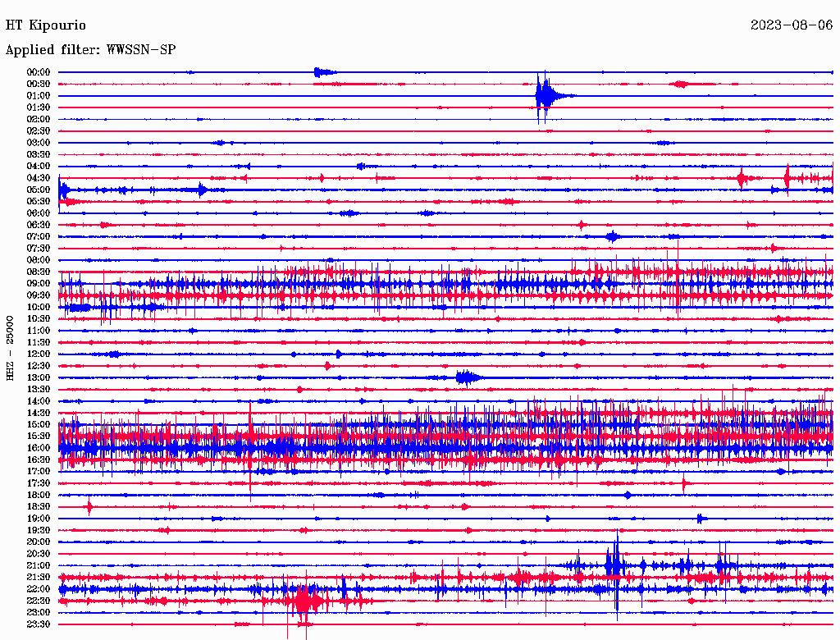Select the 19:30 time label
The image size is (840, 640).
[x=39, y=531]
